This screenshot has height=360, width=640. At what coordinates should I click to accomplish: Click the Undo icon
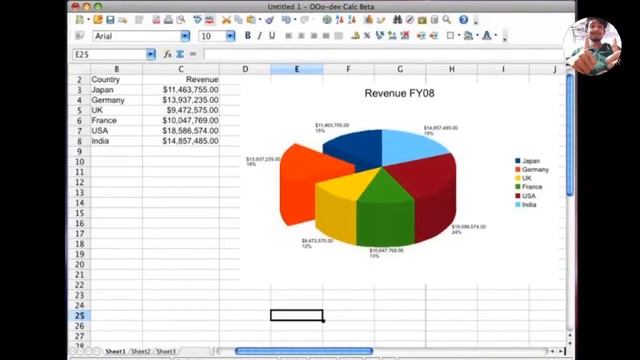[x=286, y=20]
